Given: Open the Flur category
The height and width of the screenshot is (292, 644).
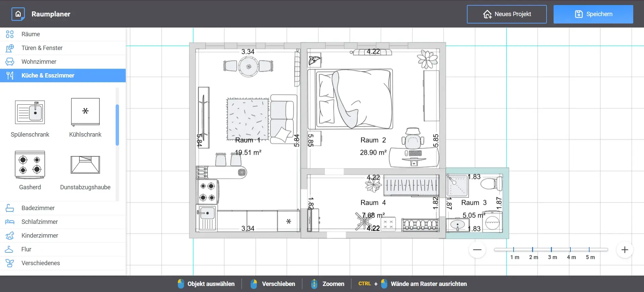Looking at the screenshot, I should (x=63, y=249).
